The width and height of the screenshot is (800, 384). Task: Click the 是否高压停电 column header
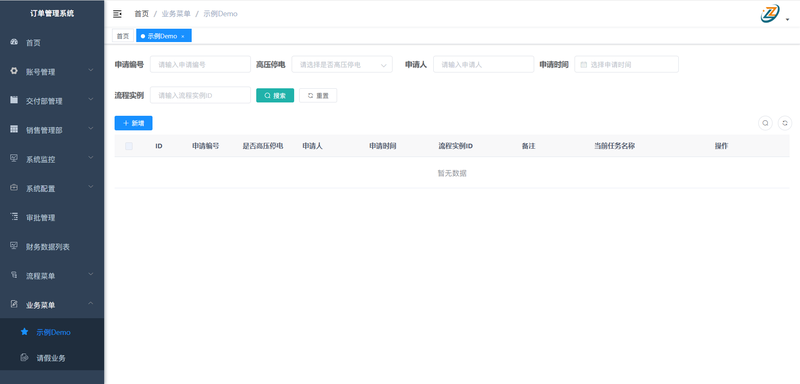coord(263,146)
